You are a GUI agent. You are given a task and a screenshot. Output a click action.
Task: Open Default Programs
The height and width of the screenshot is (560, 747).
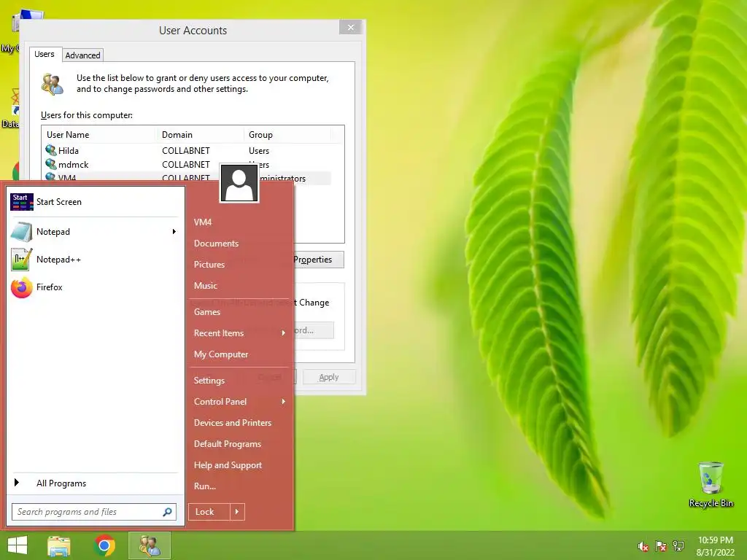pyautogui.click(x=228, y=444)
